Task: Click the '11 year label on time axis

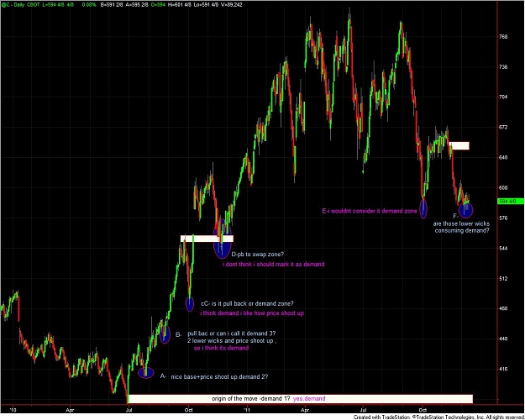Action: tap(247, 410)
